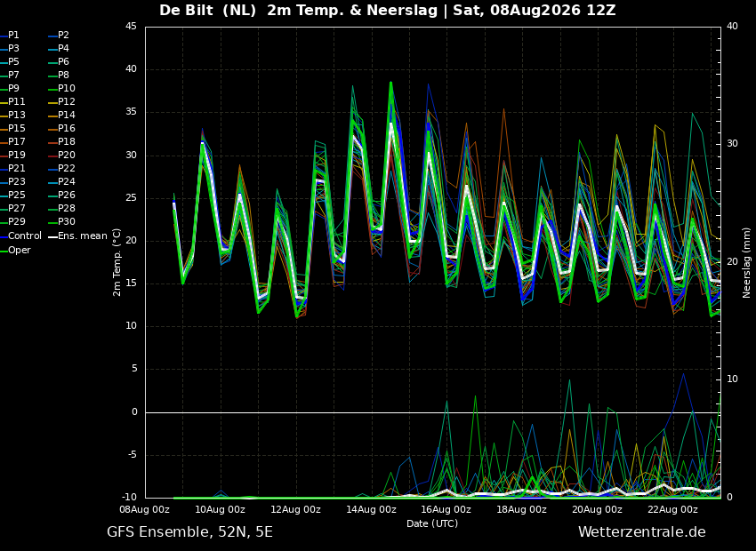
Task: Choose P15 in the legend
Action: pyautogui.click(x=12, y=129)
